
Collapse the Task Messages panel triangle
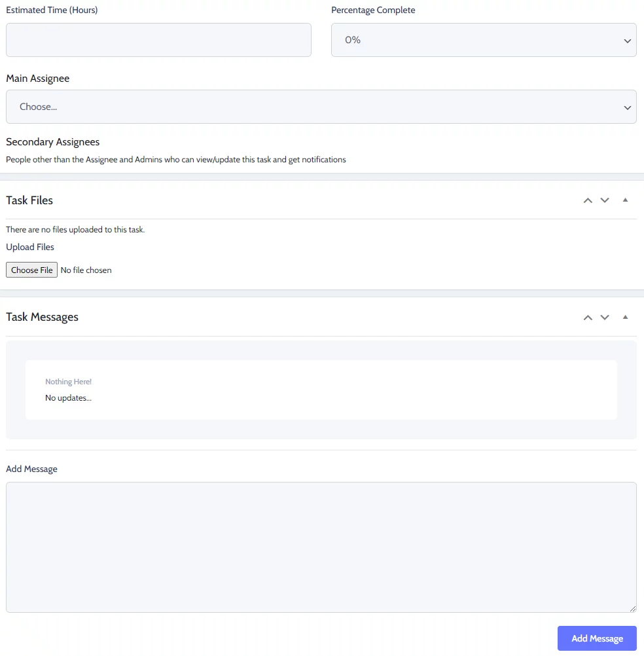point(625,317)
